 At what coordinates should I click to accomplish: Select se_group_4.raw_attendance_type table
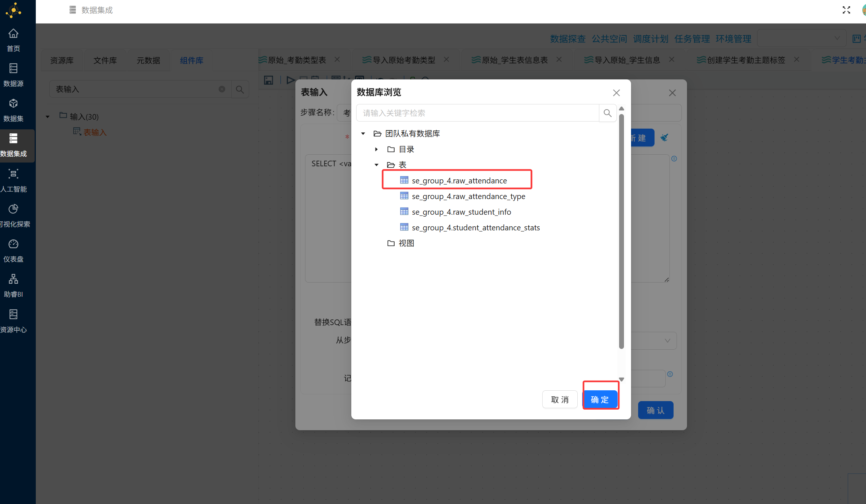(468, 196)
